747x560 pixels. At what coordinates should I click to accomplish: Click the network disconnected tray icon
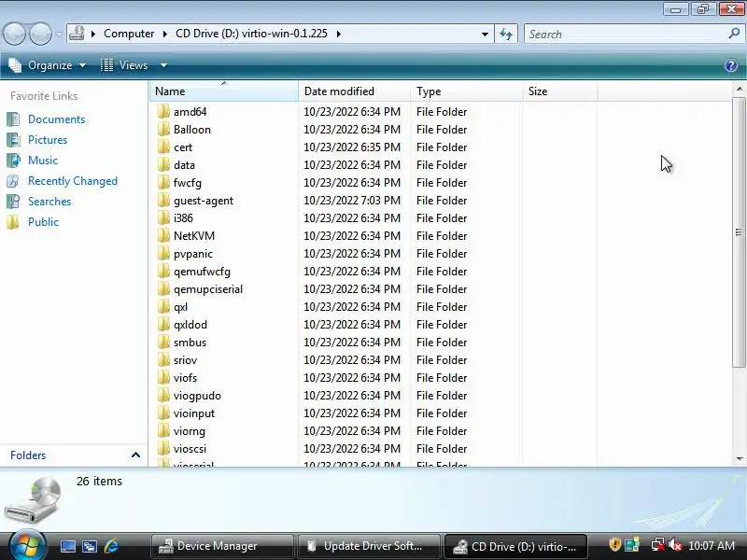pyautogui.click(x=658, y=545)
